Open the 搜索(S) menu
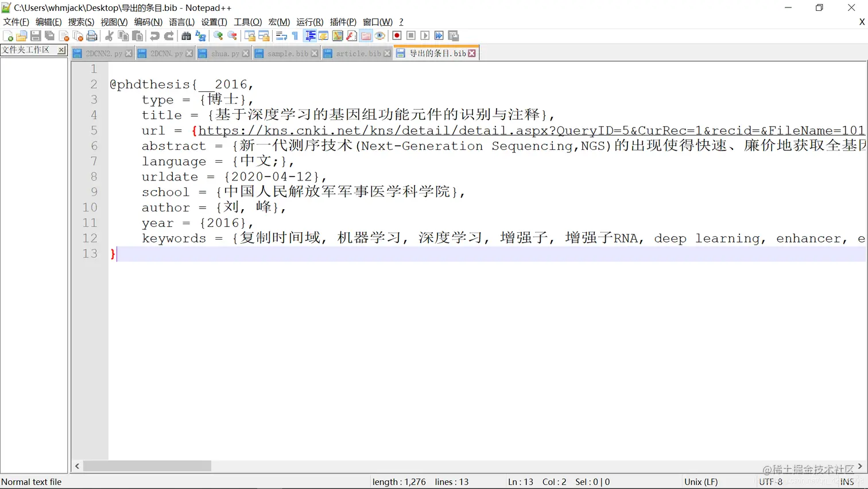This screenshot has width=868, height=489. [x=81, y=22]
